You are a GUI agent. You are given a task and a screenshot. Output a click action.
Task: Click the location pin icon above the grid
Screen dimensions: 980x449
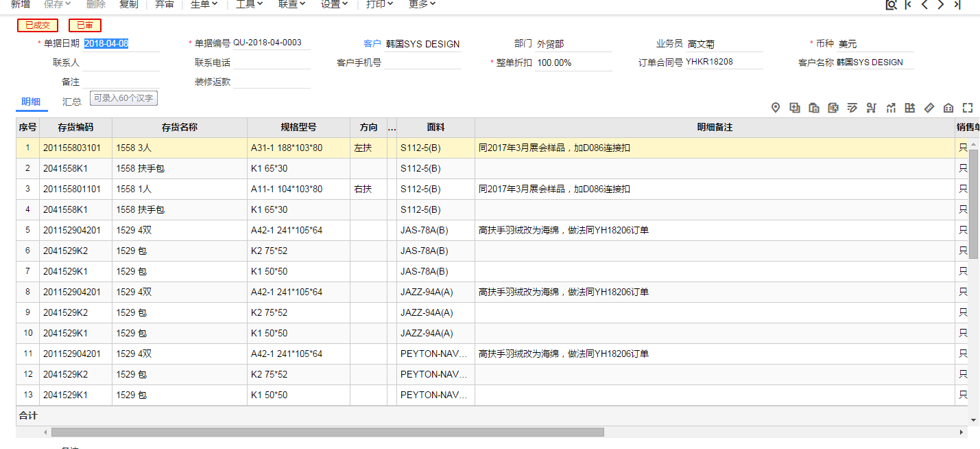[x=776, y=108]
